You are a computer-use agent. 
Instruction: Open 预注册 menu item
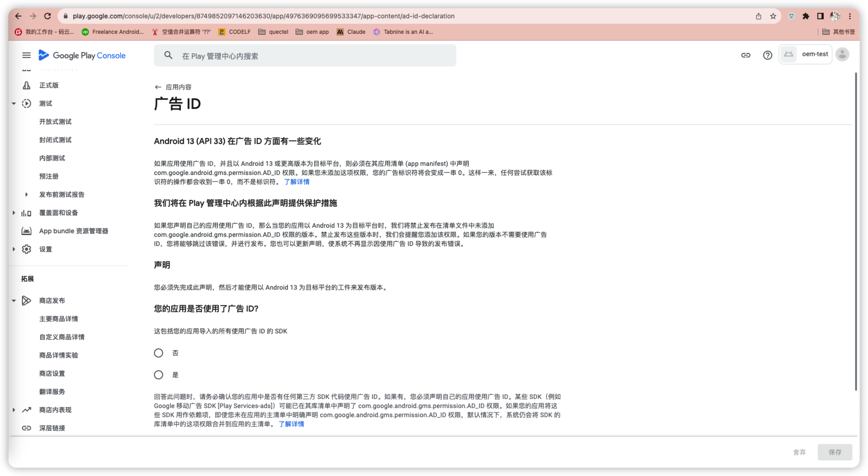(49, 176)
